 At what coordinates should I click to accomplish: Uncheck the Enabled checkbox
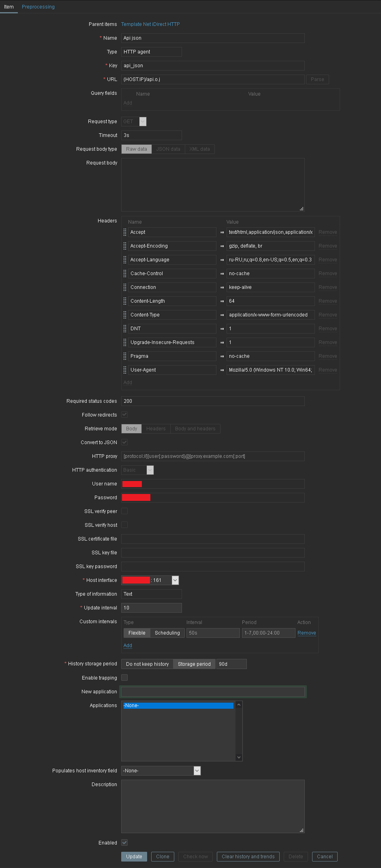(x=124, y=842)
